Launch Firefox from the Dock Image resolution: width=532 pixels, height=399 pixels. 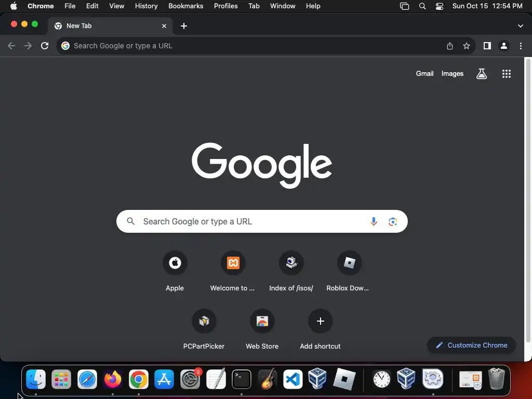coord(113,379)
